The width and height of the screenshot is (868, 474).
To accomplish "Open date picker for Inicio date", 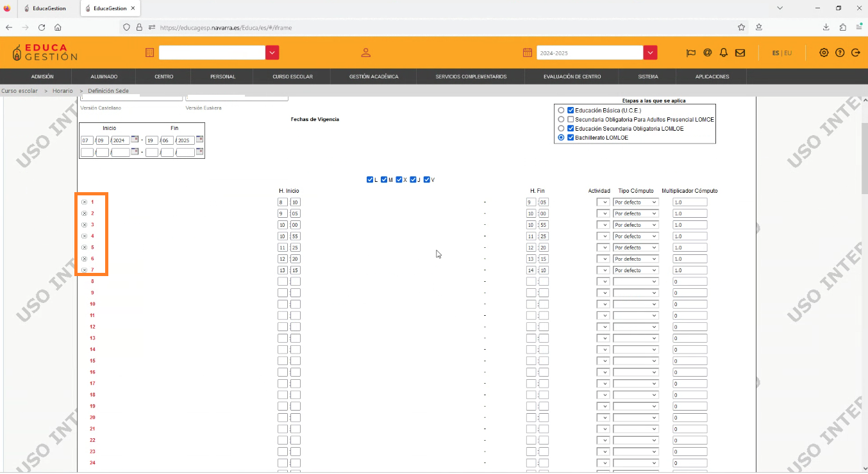I will click(135, 139).
